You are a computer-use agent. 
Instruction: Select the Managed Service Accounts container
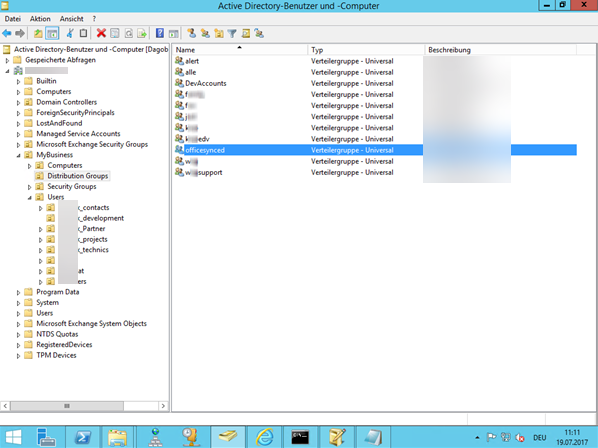pos(78,133)
